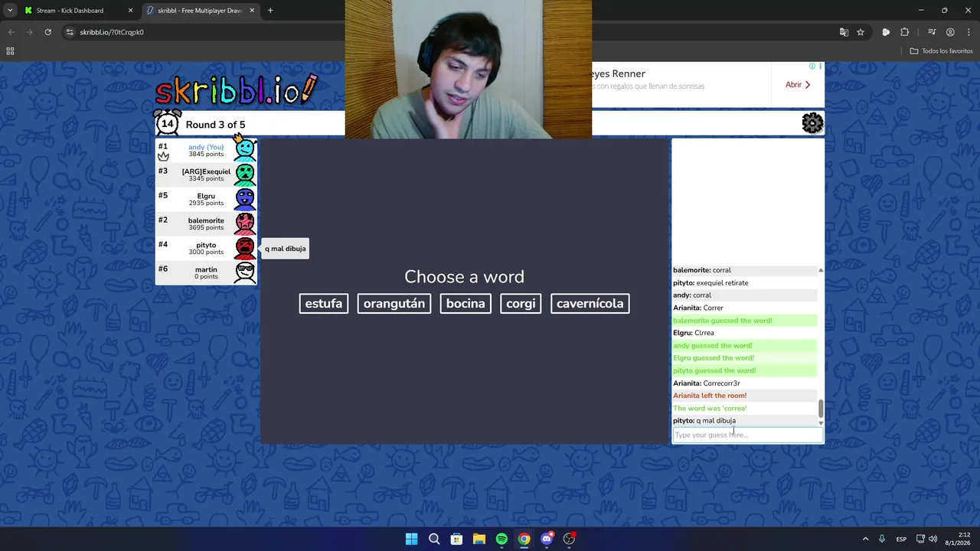View site information icon
This screenshot has width=980, height=551.
click(70, 32)
